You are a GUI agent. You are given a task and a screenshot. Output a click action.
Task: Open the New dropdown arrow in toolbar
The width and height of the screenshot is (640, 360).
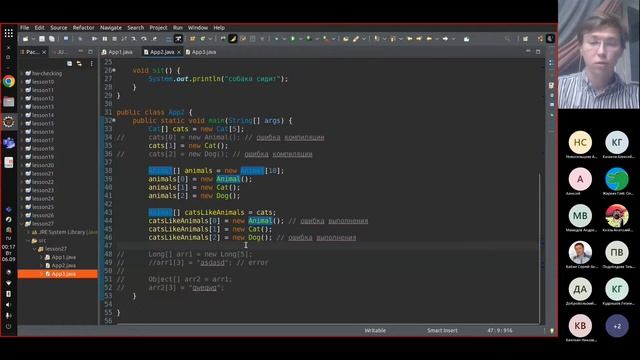(32, 39)
